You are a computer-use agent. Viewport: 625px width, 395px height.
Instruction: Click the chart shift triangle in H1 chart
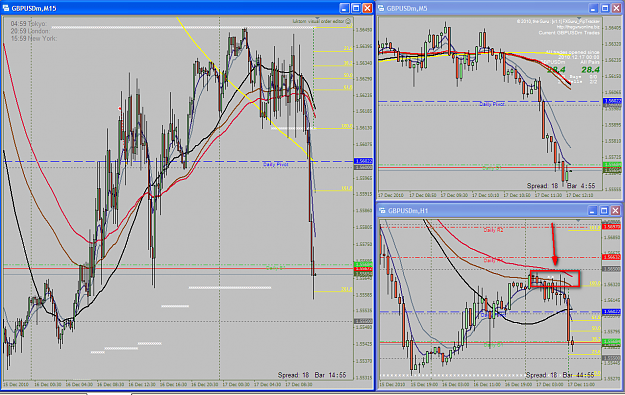coord(578,220)
